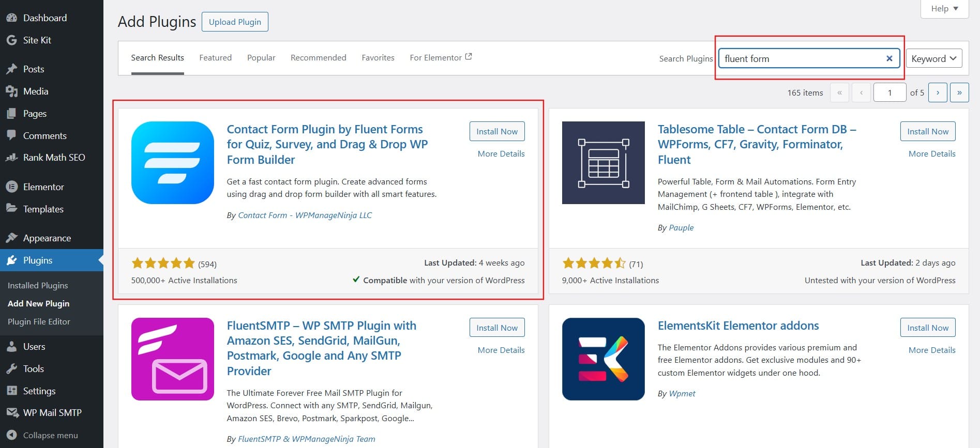Screen dimensions: 980x448
Task: View More Details for Fluent Forms plugin
Action: [x=501, y=153]
